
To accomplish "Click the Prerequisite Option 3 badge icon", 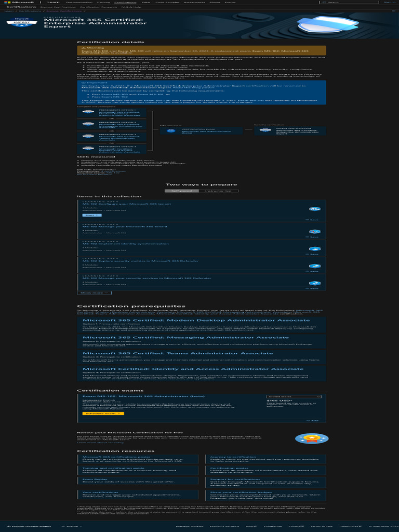I will pos(88,136).
